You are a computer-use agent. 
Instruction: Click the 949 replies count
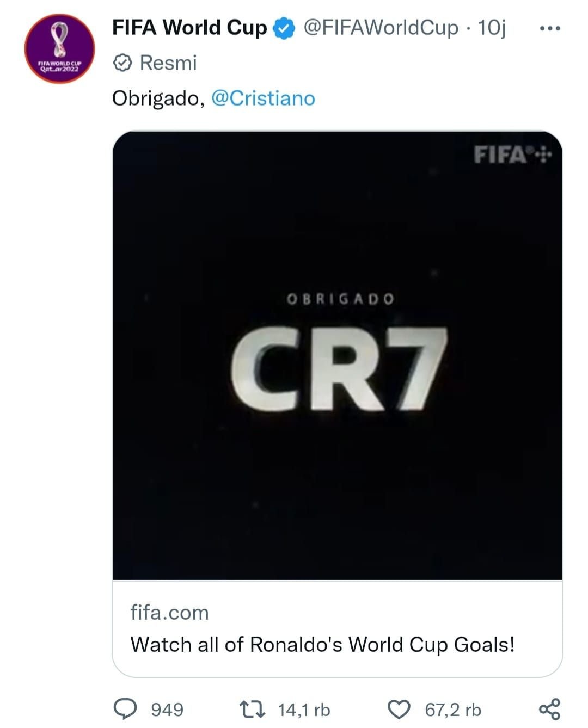[167, 710]
